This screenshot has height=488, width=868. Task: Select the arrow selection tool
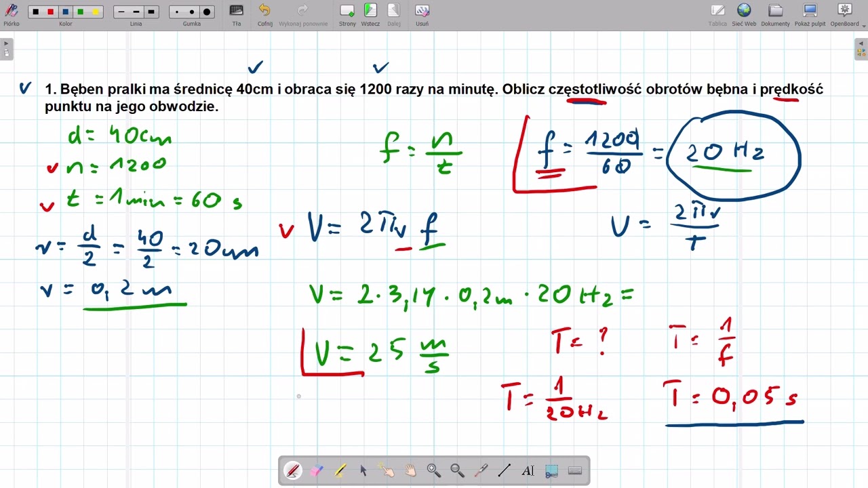[363, 470]
